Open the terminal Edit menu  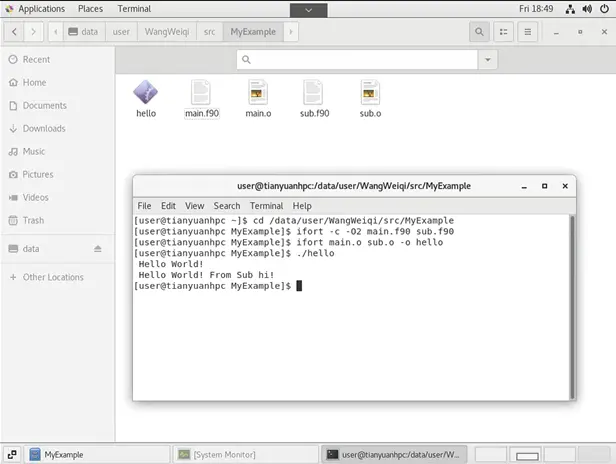pyautogui.click(x=168, y=206)
